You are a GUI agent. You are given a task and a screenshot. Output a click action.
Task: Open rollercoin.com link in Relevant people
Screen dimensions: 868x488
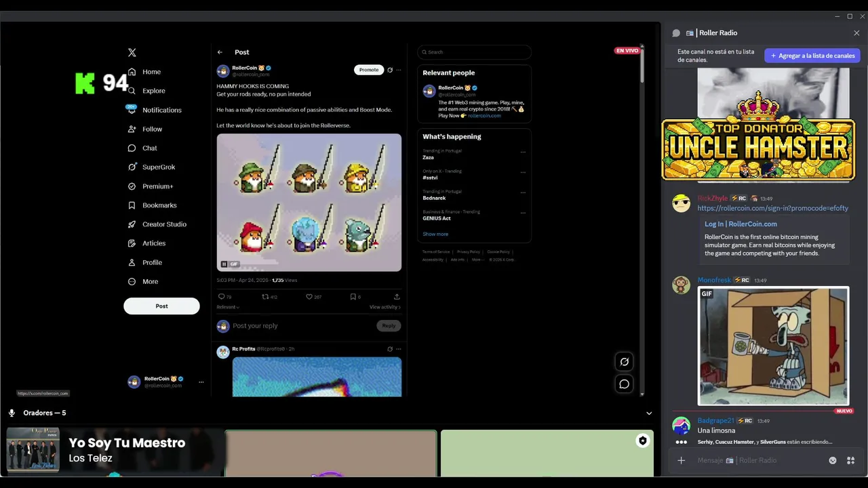click(x=484, y=116)
